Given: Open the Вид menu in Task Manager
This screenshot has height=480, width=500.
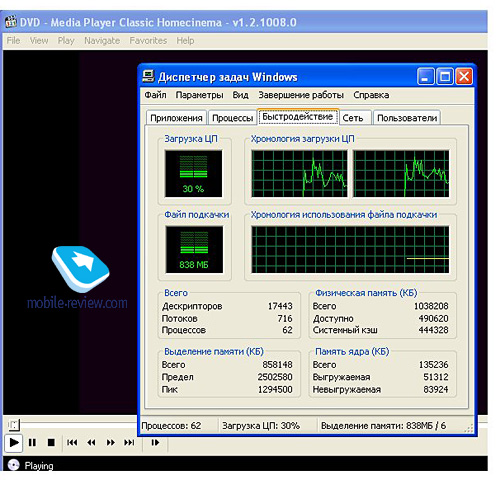Looking at the screenshot, I should coord(240,95).
